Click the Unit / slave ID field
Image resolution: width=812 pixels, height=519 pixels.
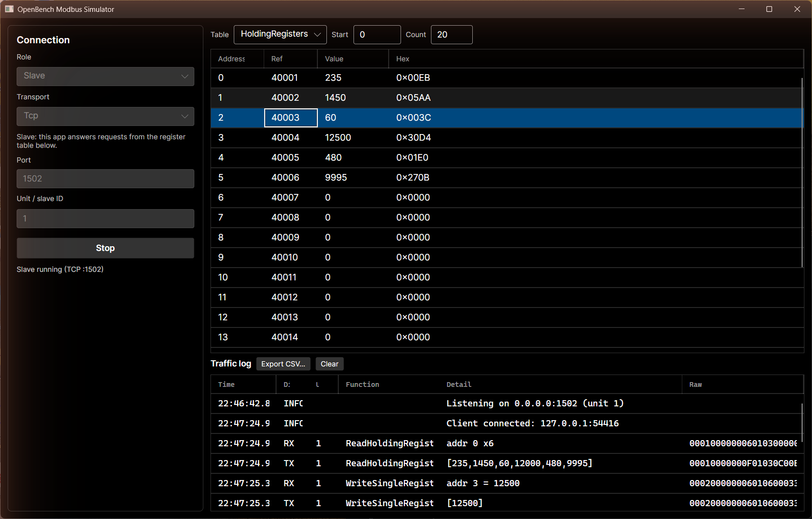click(105, 219)
